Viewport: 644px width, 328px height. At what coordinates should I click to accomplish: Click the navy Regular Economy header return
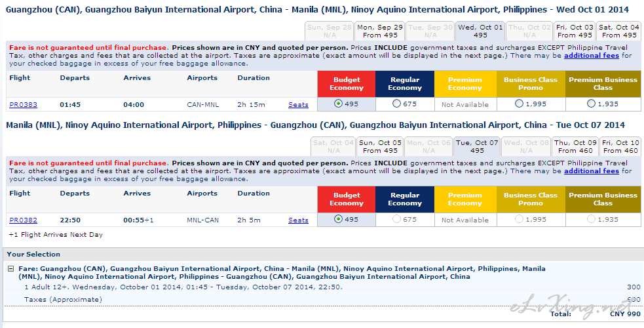point(405,199)
